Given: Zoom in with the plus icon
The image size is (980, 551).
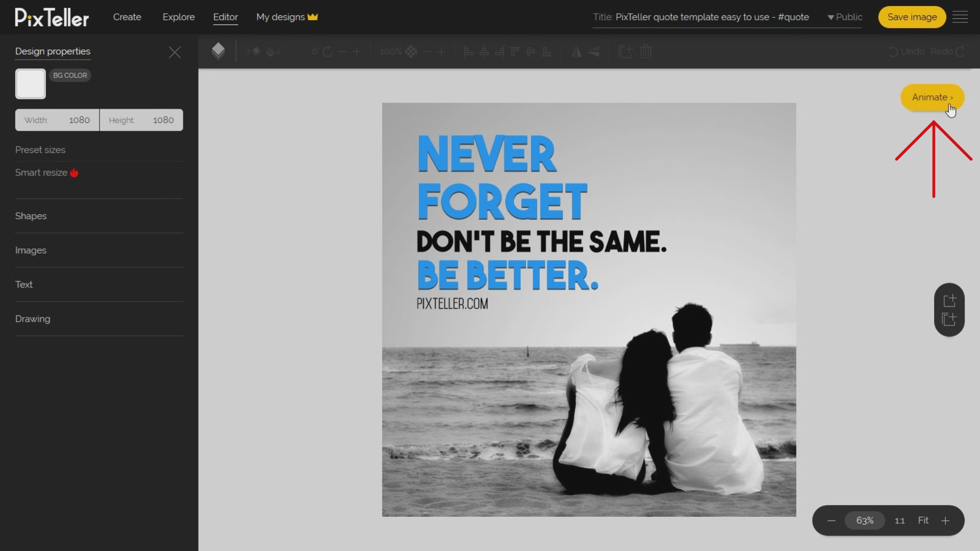Looking at the screenshot, I should [x=945, y=521].
